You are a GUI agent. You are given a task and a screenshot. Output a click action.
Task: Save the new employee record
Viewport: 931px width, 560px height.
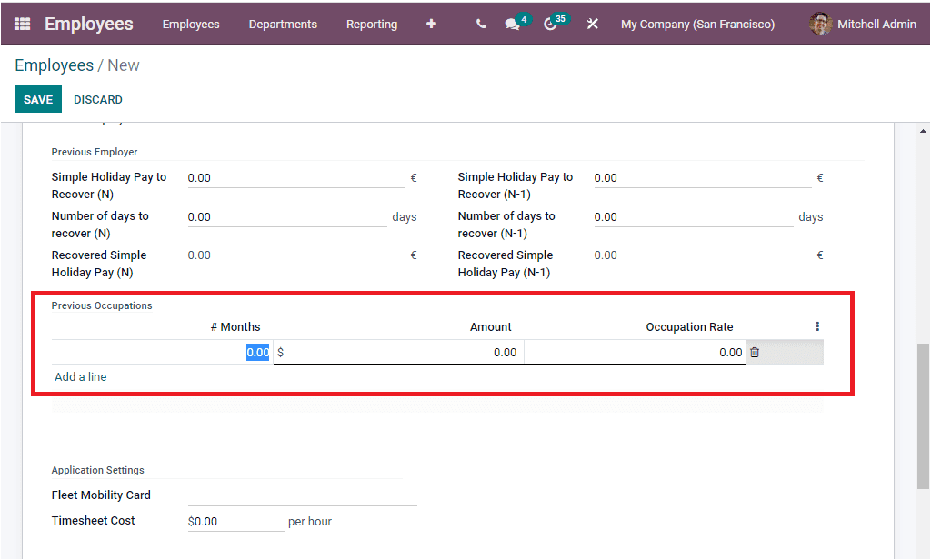(x=37, y=98)
